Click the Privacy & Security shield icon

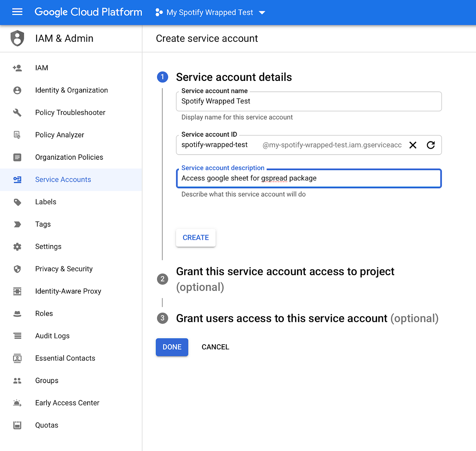coord(17,269)
